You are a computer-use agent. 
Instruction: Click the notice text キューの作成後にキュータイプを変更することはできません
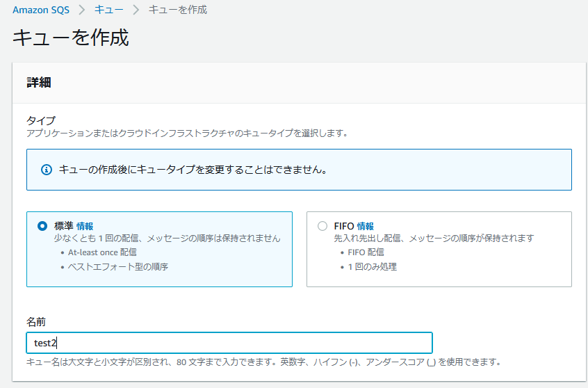193,170
